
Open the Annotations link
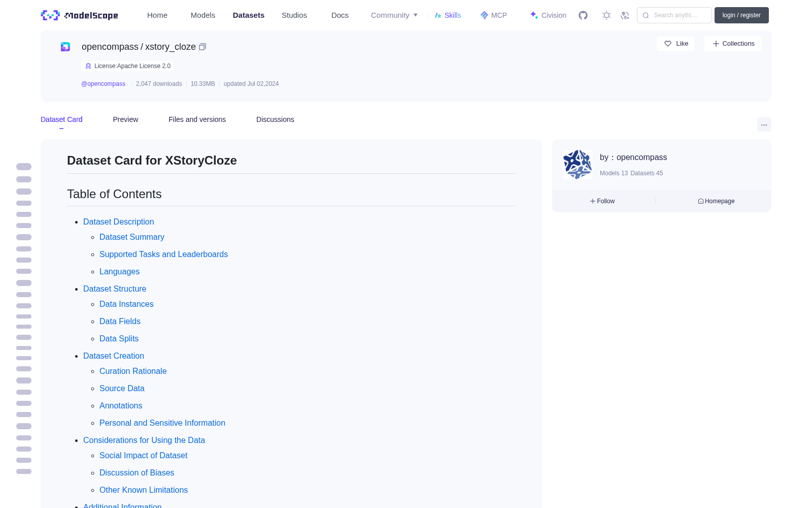(121, 405)
